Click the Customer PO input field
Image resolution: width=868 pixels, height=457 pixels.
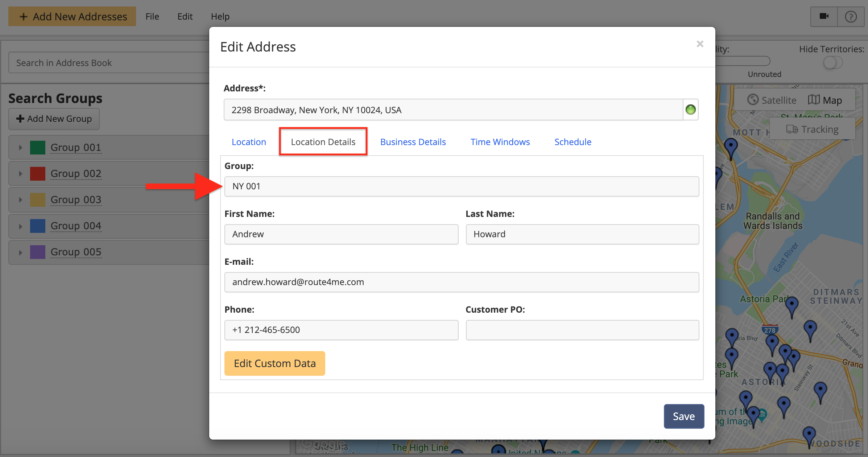(582, 330)
